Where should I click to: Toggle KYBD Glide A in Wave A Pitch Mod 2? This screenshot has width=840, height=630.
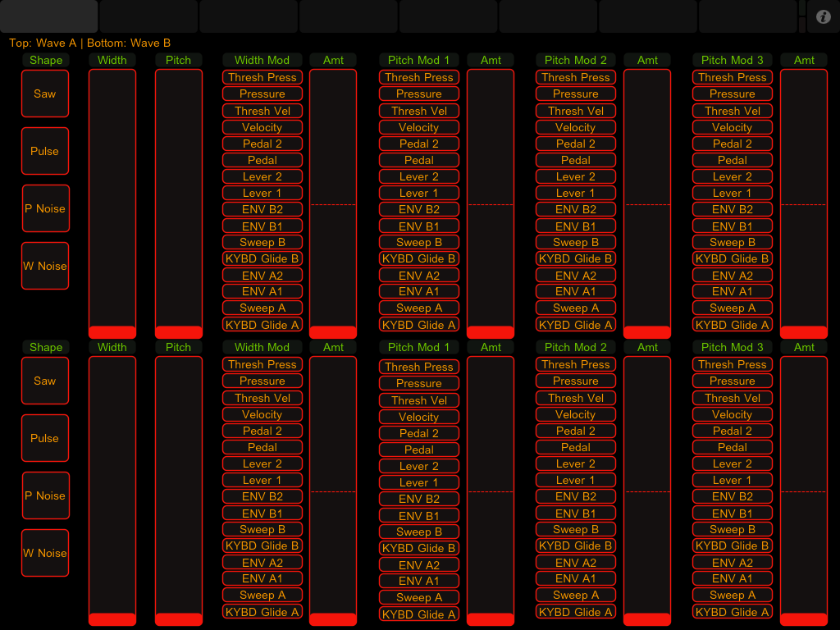(576, 325)
